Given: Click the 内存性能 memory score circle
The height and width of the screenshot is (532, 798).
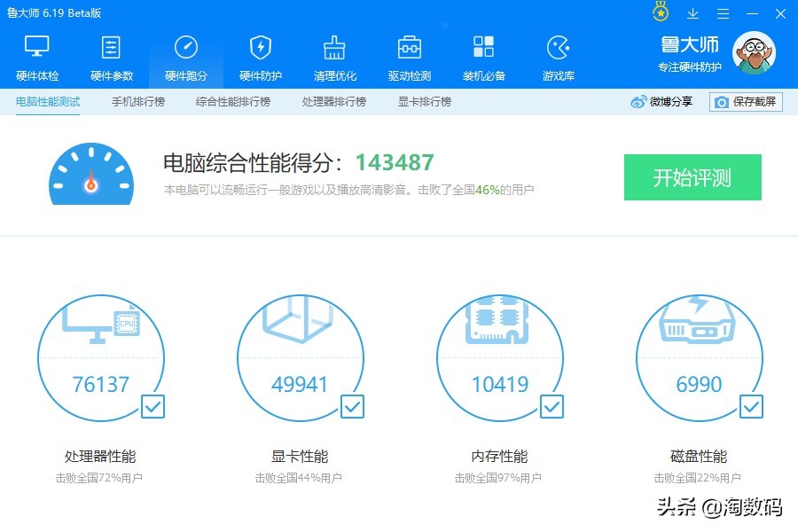Looking at the screenshot, I should click(x=501, y=355).
